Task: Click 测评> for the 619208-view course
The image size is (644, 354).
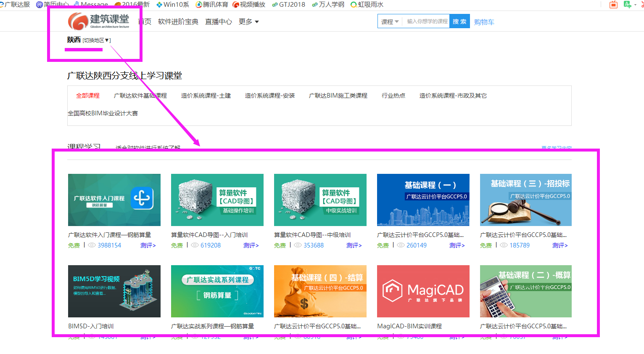Action: 251,245
